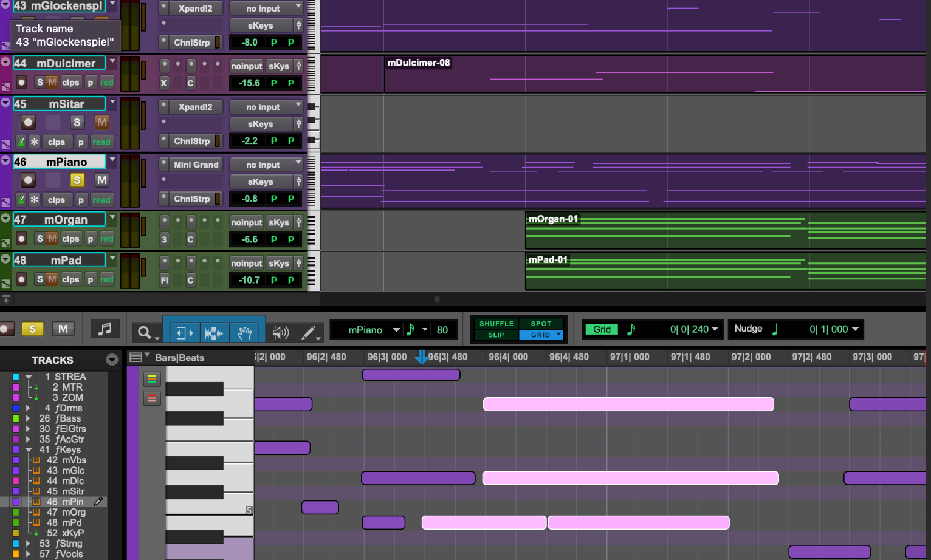
Task: Open the TRACKS list menu arrow
Action: [x=112, y=360]
